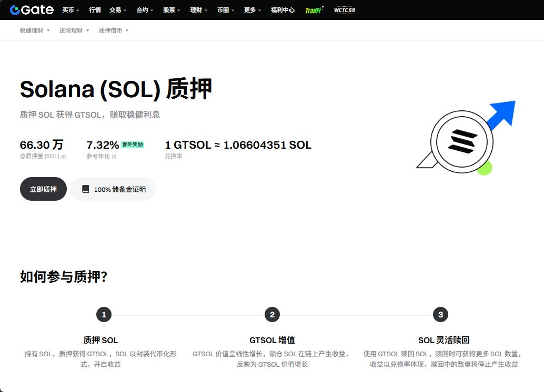544x392 pixels.
Task: Click the 66.30 万 total staked value
Action: click(x=42, y=145)
